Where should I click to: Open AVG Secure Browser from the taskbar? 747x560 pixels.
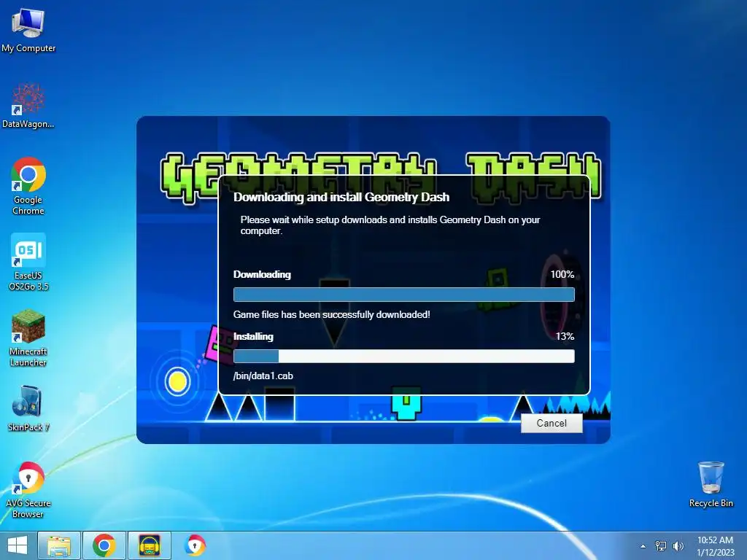click(x=195, y=545)
